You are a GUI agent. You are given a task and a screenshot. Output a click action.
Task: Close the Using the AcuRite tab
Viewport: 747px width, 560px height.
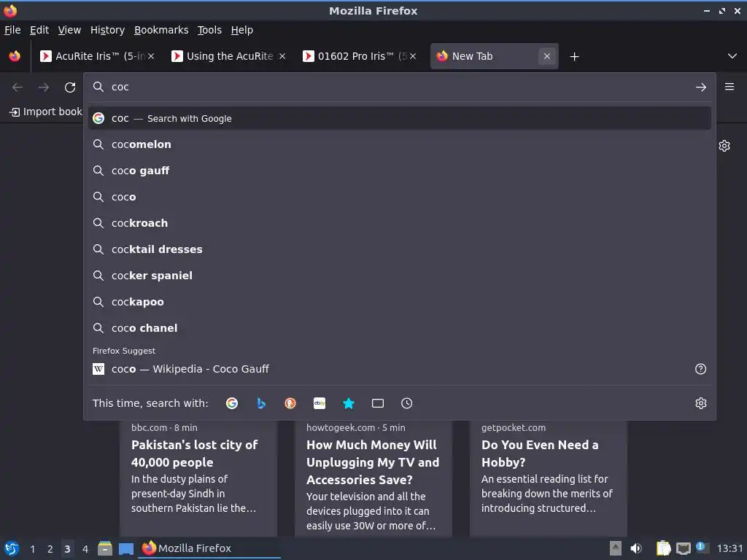(x=282, y=56)
